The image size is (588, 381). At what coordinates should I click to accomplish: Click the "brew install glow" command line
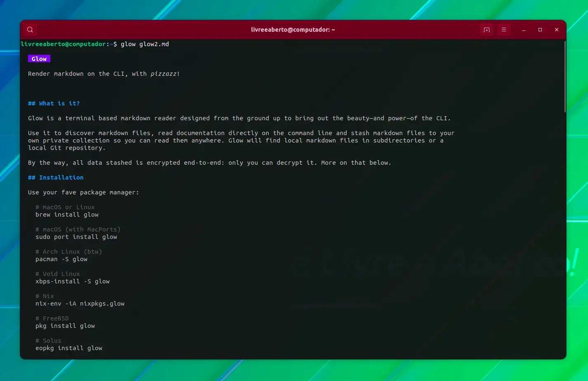[67, 215]
